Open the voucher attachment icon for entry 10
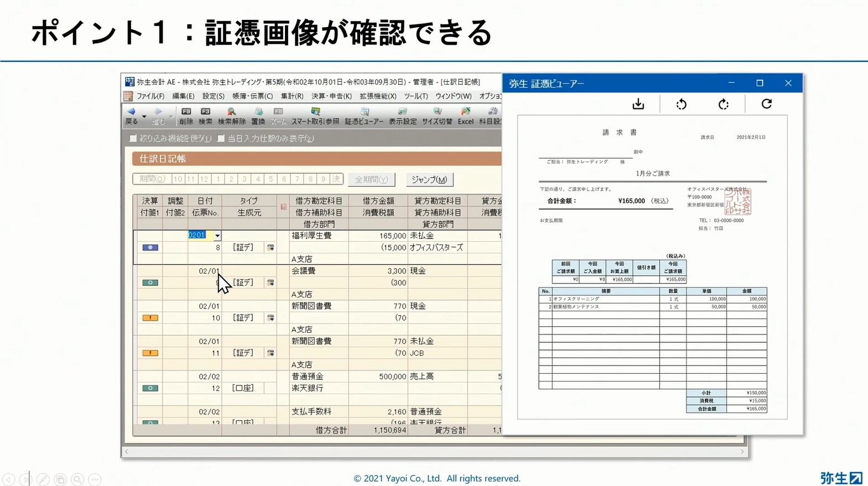Image resolution: width=868 pixels, height=486 pixels. click(x=271, y=318)
